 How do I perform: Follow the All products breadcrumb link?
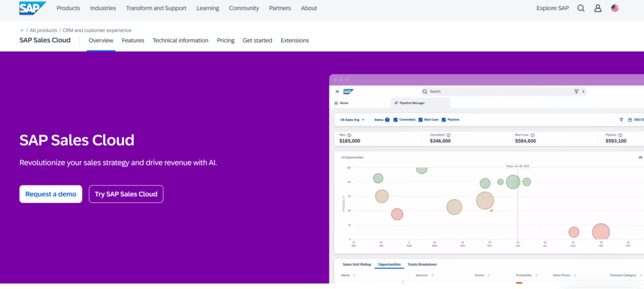pyautogui.click(x=43, y=30)
